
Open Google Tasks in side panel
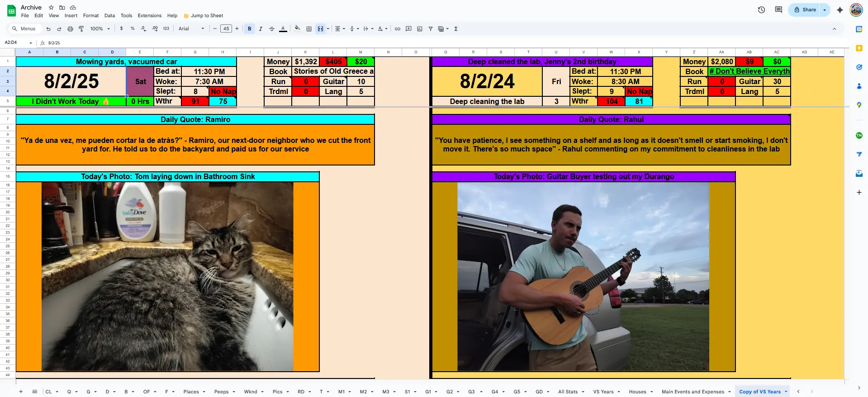click(x=859, y=67)
